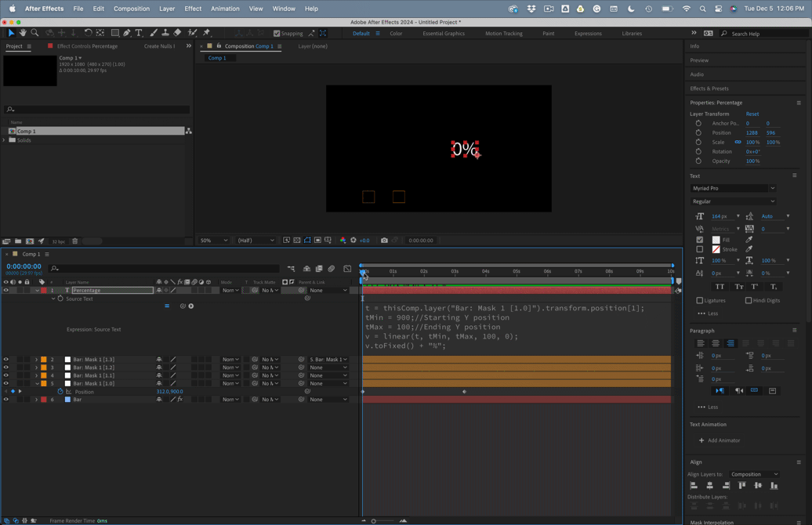Toggle the Fill checkbox in Text panel
The width and height of the screenshot is (812, 525).
(x=700, y=240)
